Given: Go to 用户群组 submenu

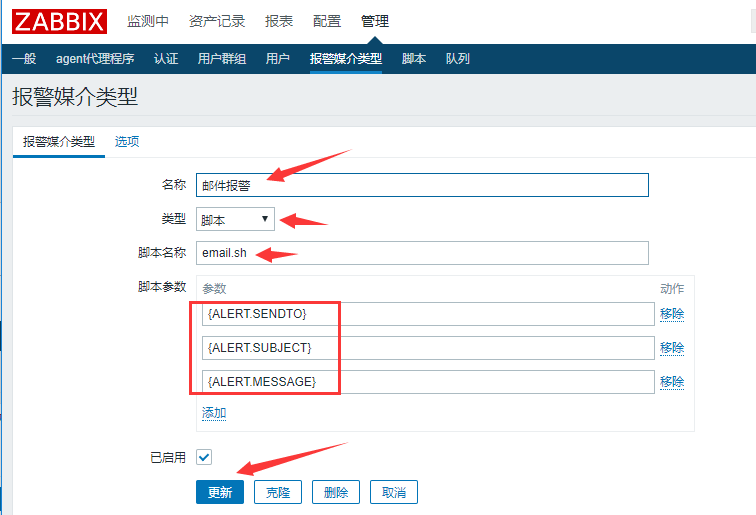Looking at the screenshot, I should pyautogui.click(x=222, y=59).
